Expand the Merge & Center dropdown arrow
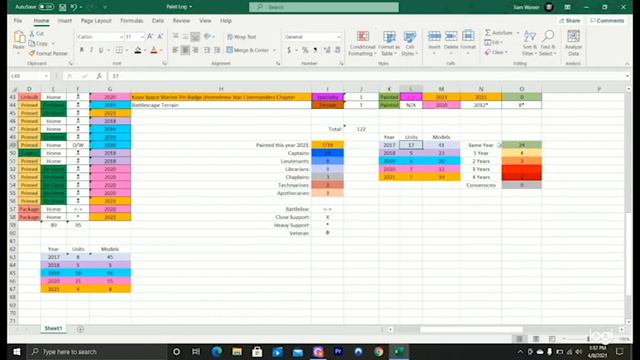640x360 pixels. click(274, 50)
